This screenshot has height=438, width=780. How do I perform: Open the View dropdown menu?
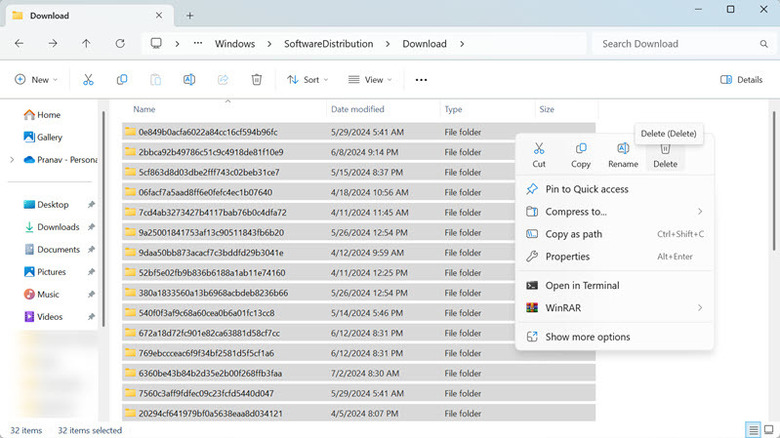[x=370, y=80]
